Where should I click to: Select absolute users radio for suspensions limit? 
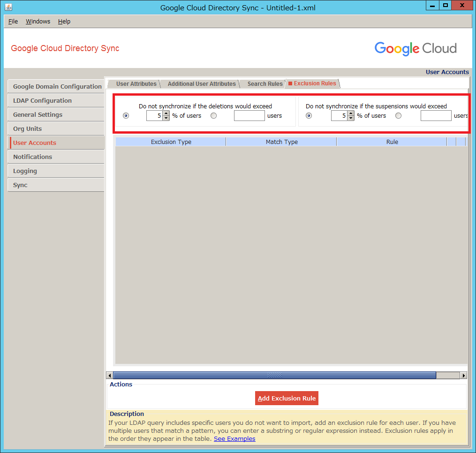398,116
